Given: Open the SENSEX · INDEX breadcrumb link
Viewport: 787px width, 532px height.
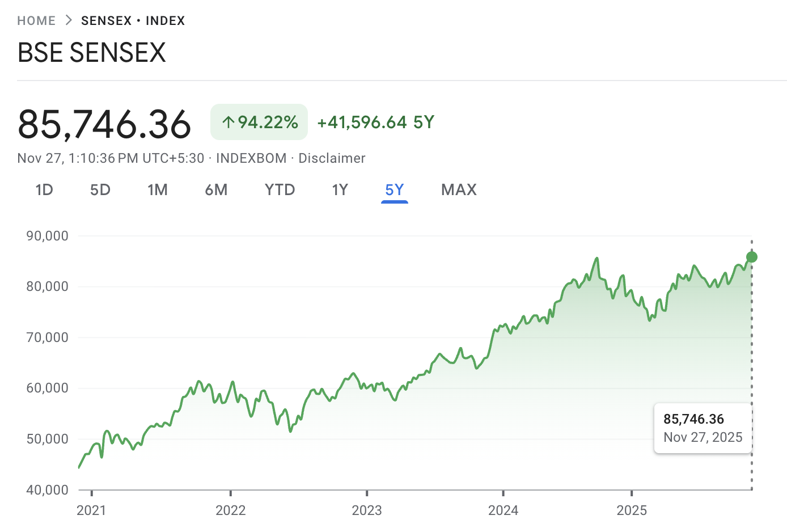Looking at the screenshot, I should 133,20.
